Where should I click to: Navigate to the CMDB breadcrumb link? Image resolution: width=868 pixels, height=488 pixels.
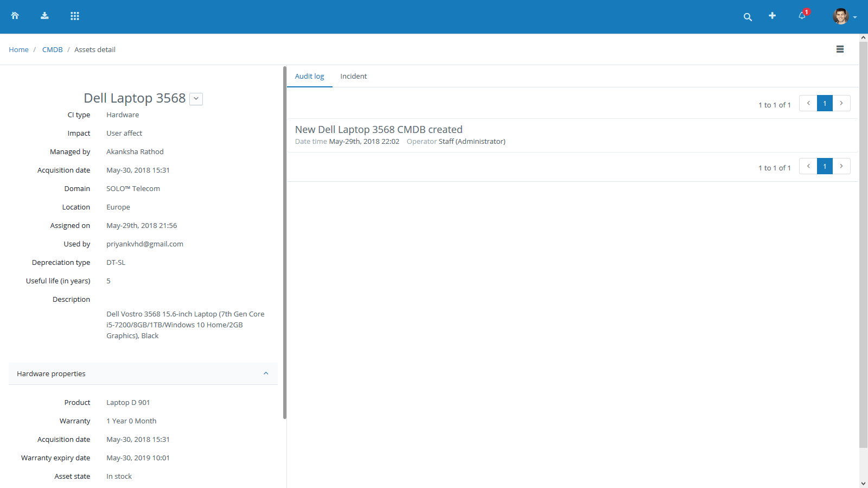click(53, 50)
